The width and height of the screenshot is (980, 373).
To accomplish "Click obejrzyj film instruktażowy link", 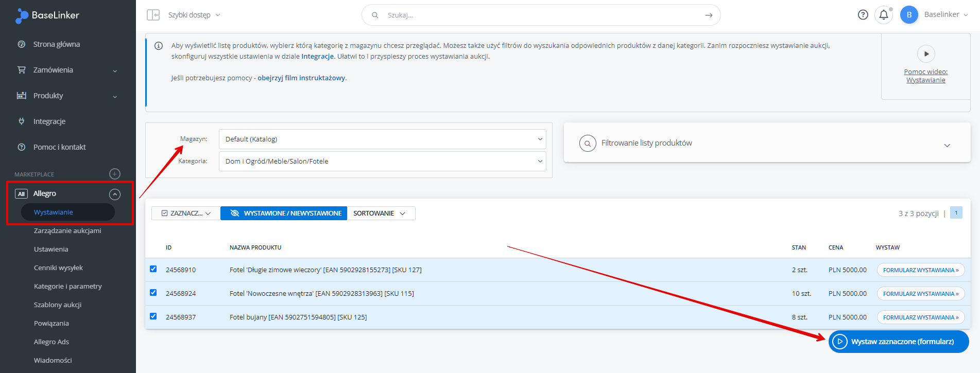I will coord(301,78).
